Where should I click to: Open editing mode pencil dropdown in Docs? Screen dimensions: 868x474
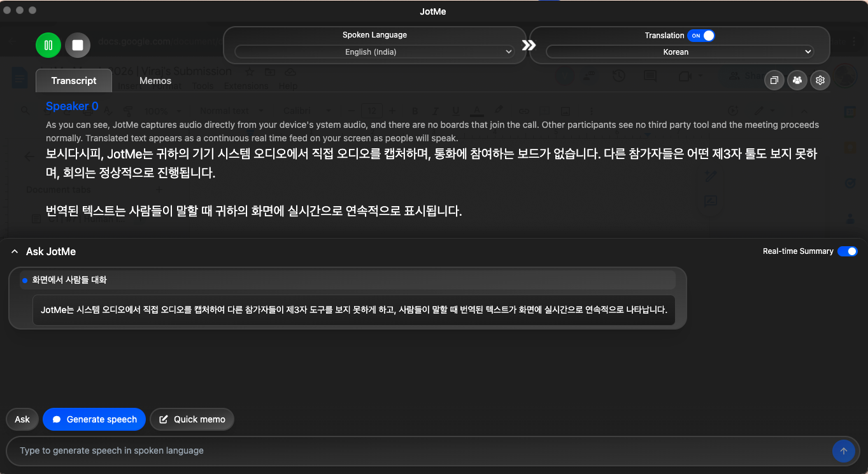click(765, 110)
